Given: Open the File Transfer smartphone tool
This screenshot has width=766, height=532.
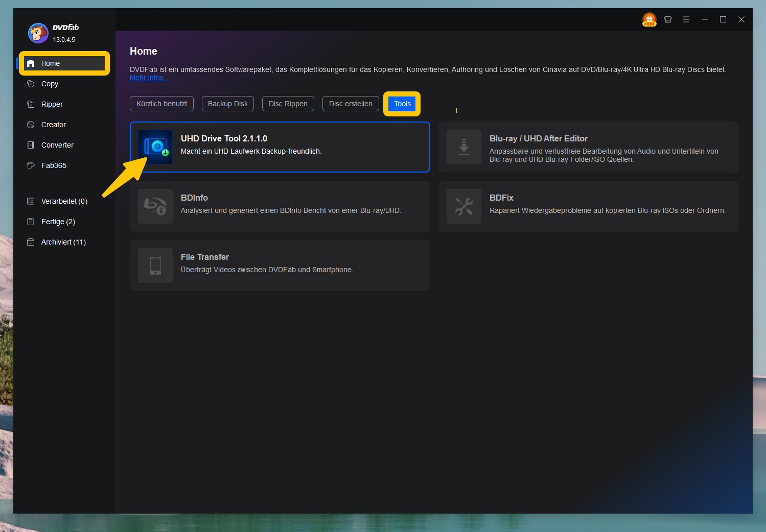Looking at the screenshot, I should (x=155, y=265).
